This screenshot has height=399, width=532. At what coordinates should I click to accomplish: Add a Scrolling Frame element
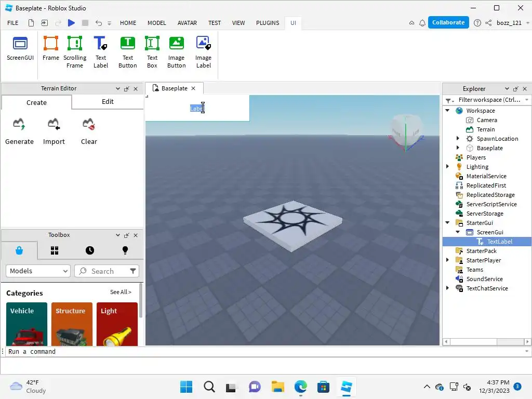[x=75, y=52]
